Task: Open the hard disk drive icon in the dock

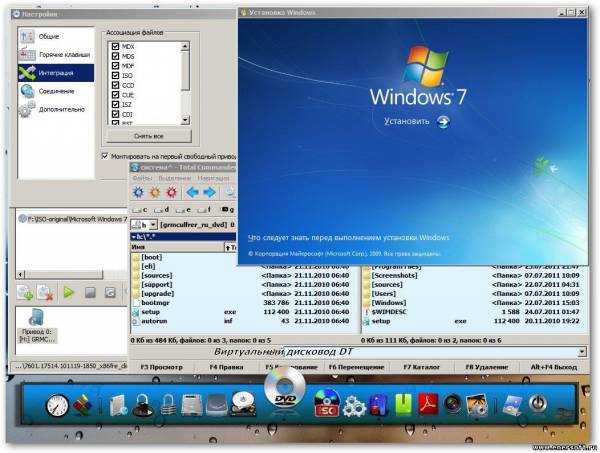Action: click(x=243, y=405)
